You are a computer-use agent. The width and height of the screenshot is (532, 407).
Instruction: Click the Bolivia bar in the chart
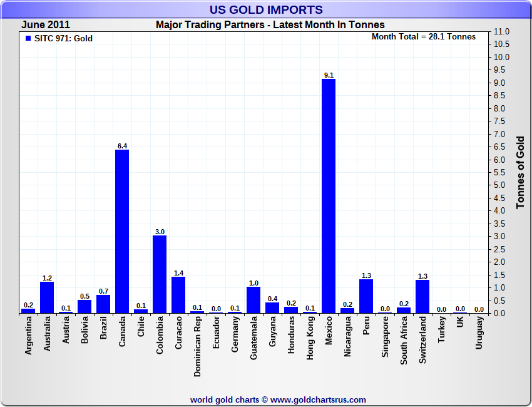point(84,307)
